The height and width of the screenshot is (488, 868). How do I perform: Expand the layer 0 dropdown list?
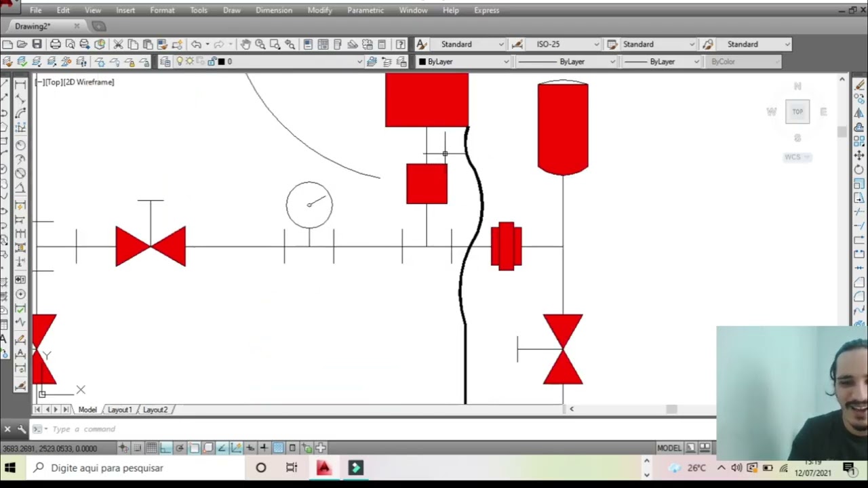tap(359, 62)
